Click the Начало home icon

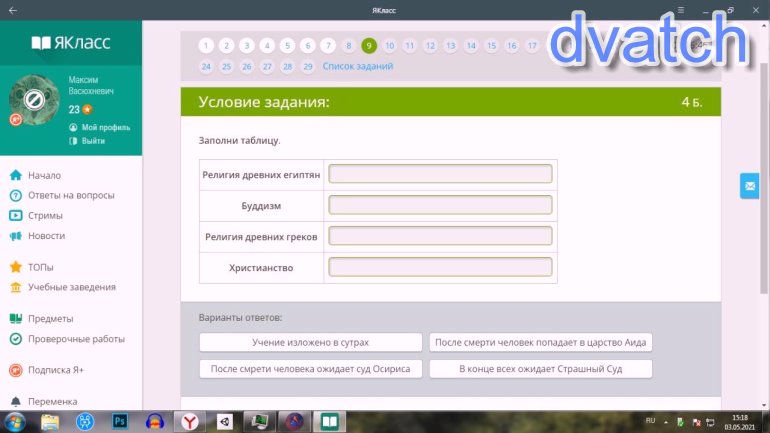click(16, 175)
